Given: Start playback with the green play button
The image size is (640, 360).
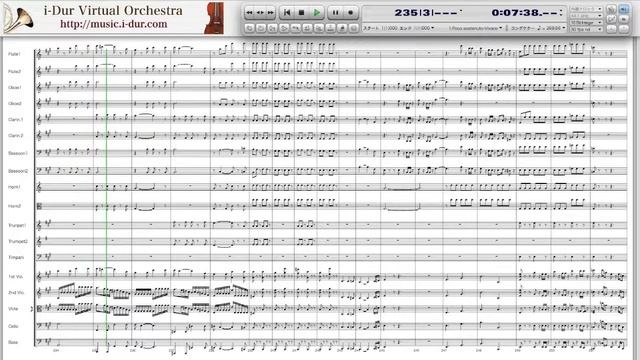Looking at the screenshot, I should [x=316, y=13].
